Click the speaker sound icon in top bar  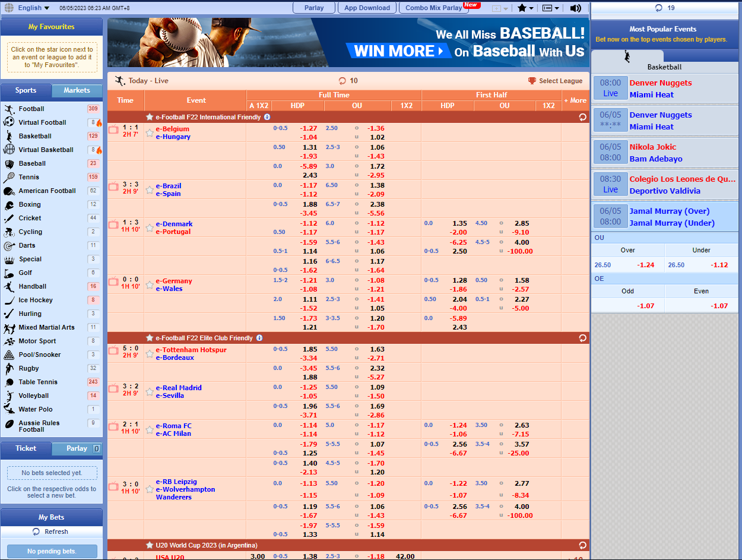[575, 8]
